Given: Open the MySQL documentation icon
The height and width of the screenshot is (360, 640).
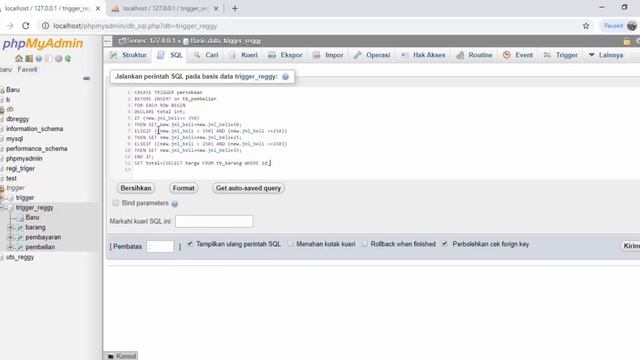Looking at the screenshot, I should pos(49,59).
